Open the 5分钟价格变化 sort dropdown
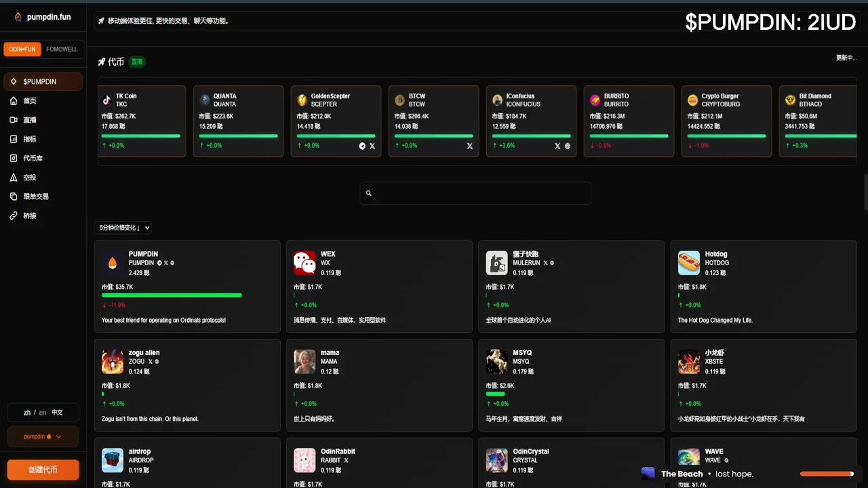Image resolution: width=868 pixels, height=488 pixels. point(123,228)
